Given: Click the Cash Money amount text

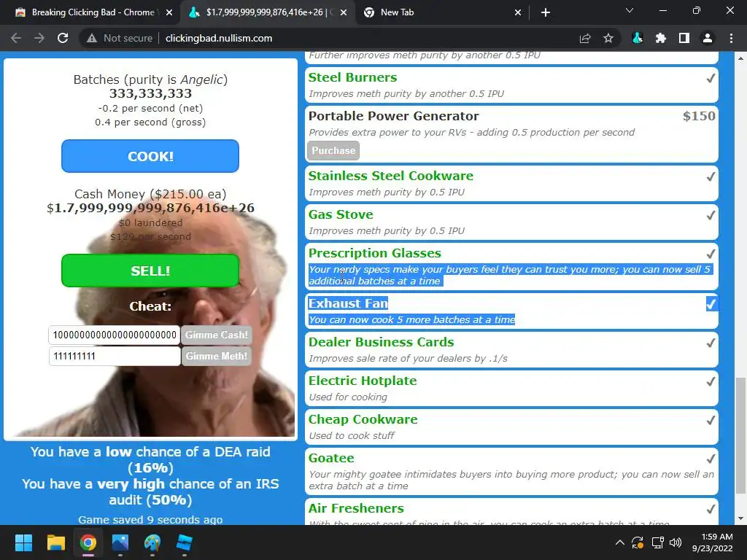Looking at the screenshot, I should tap(150, 208).
